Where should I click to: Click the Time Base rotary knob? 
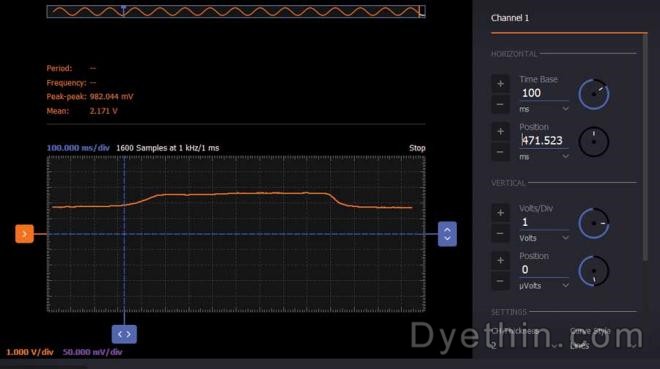point(593,94)
